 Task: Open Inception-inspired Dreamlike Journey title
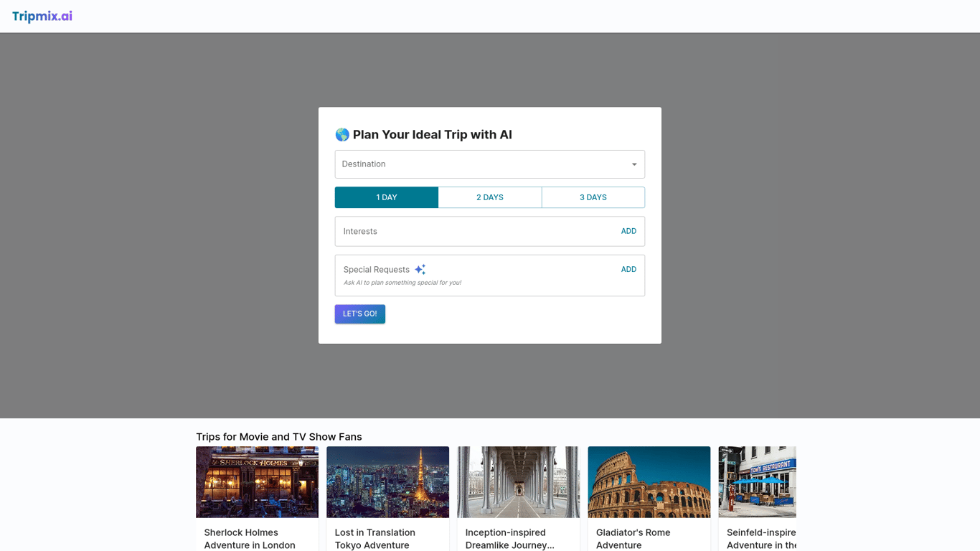510,539
